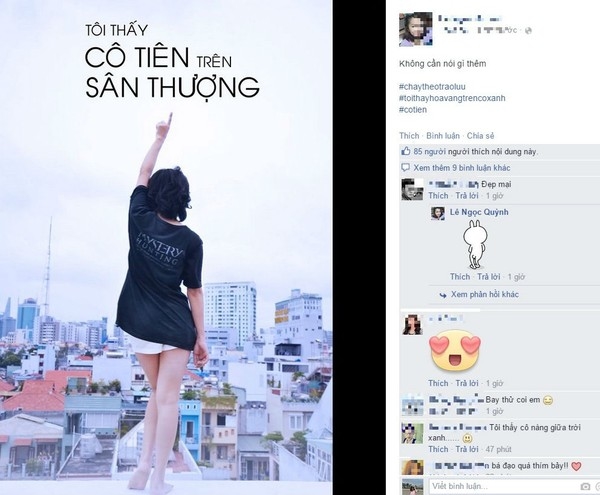Click Viết bình luận input field
600x495 pixels.
(503, 486)
